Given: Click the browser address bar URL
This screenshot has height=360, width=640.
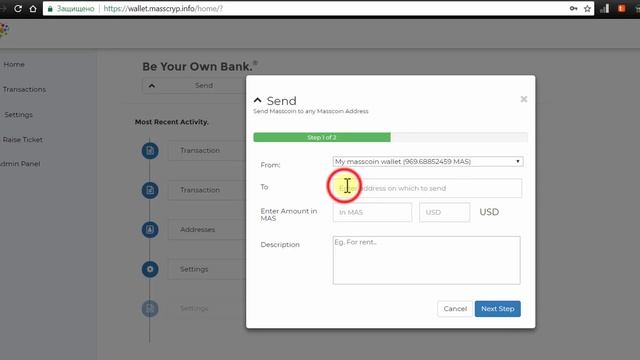Looking at the screenshot, I should pos(163,9).
